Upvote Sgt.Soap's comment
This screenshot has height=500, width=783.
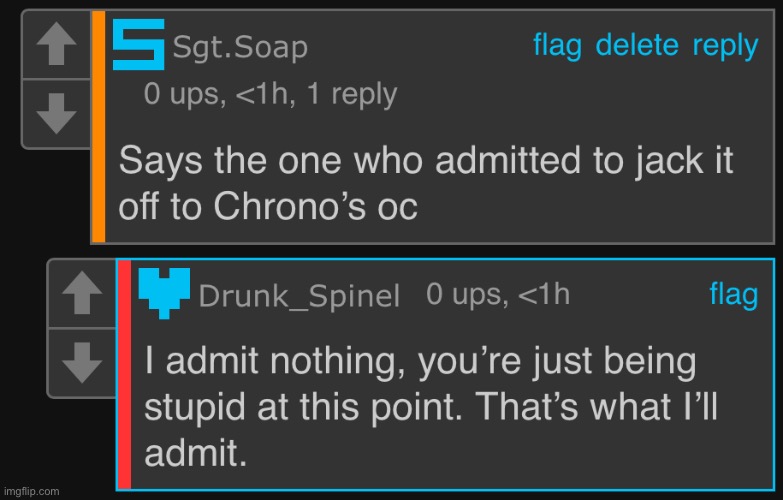56,44
